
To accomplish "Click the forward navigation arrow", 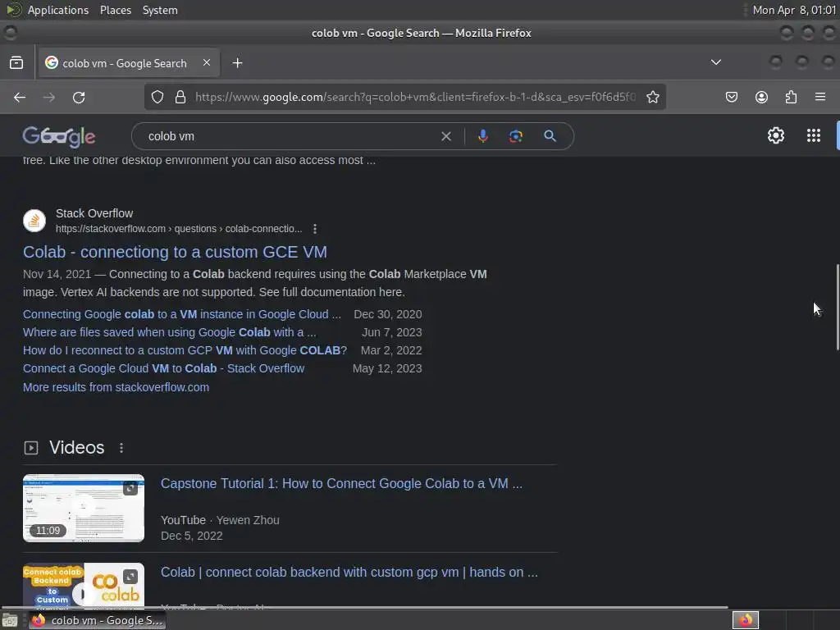I will pyautogui.click(x=48, y=97).
